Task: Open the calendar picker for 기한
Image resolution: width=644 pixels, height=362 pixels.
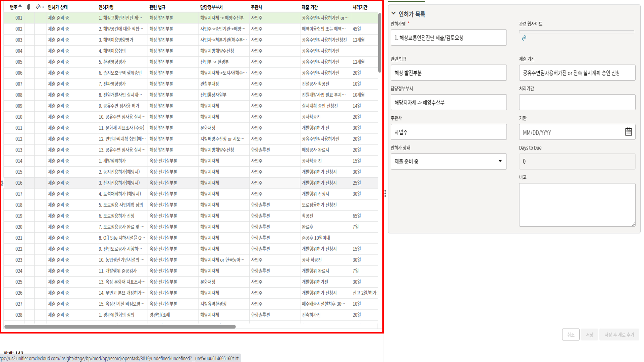Action: click(628, 132)
